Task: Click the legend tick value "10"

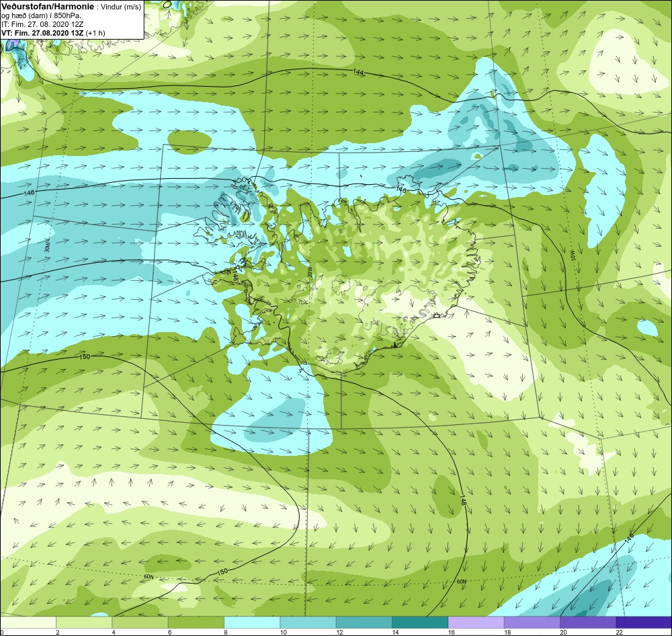Action: coord(284,632)
